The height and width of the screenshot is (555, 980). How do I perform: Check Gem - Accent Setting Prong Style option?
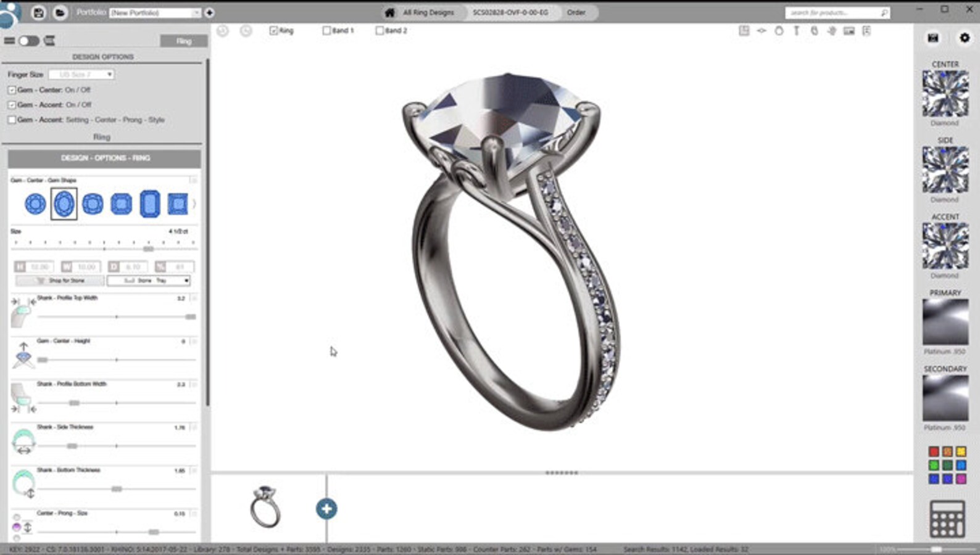click(x=12, y=120)
